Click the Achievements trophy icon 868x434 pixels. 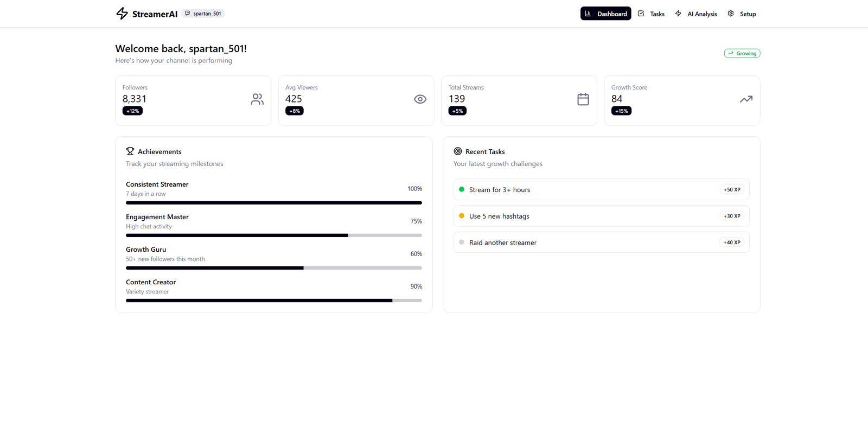pos(130,151)
